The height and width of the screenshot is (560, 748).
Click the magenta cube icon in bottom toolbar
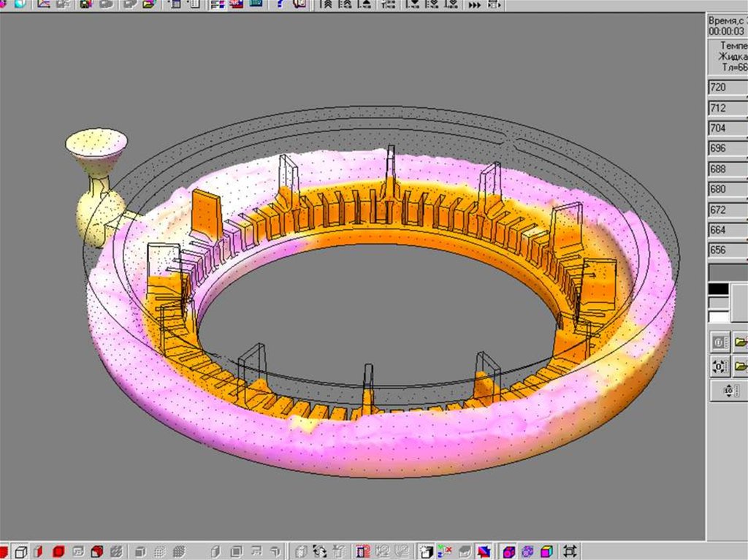tap(509, 551)
